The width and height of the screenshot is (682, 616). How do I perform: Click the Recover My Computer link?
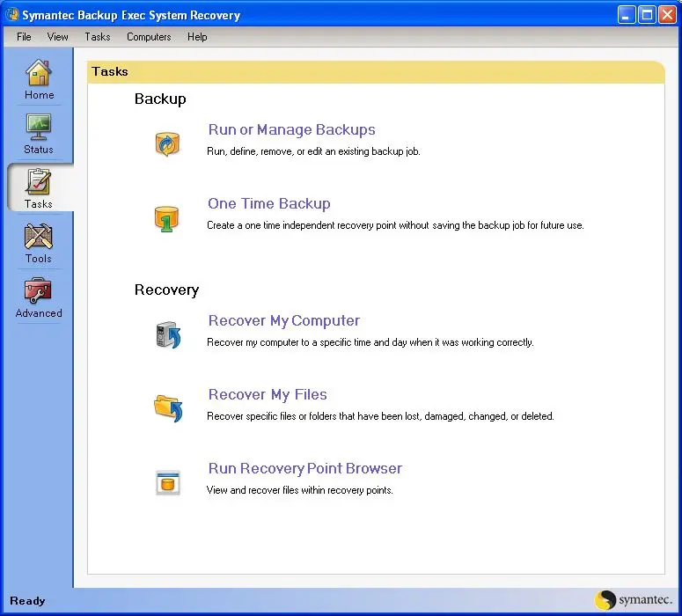pyautogui.click(x=284, y=320)
